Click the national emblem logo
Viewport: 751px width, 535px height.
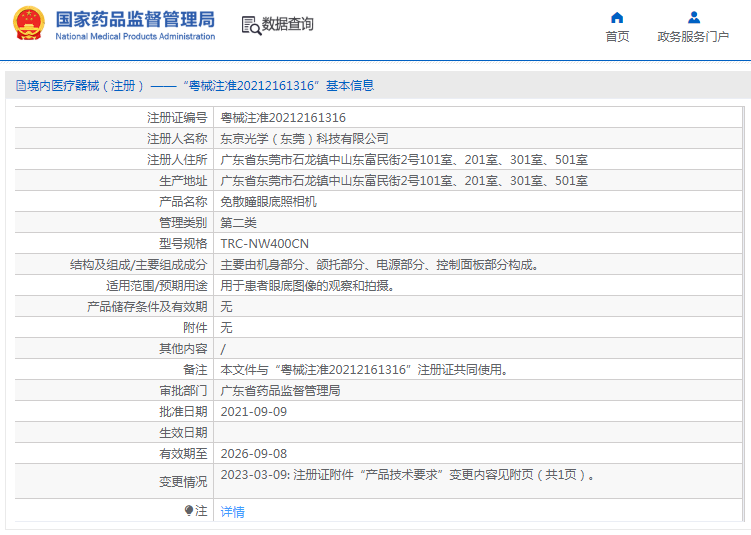[29, 23]
